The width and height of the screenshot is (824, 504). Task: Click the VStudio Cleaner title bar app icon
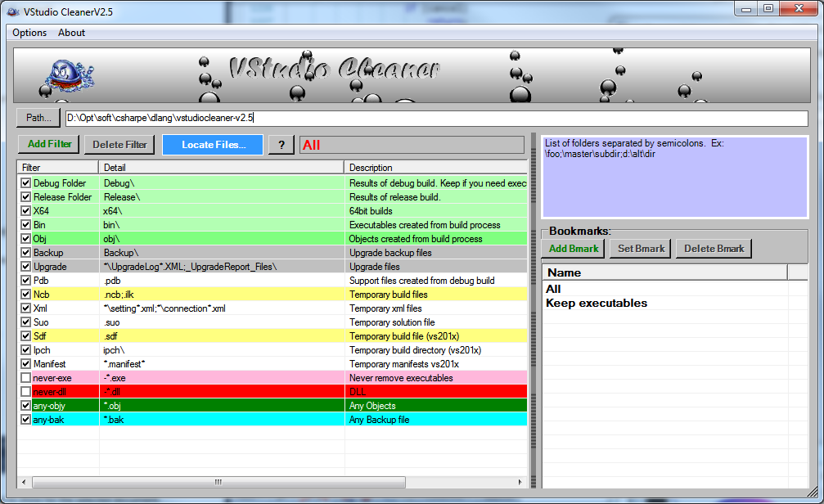click(13, 11)
